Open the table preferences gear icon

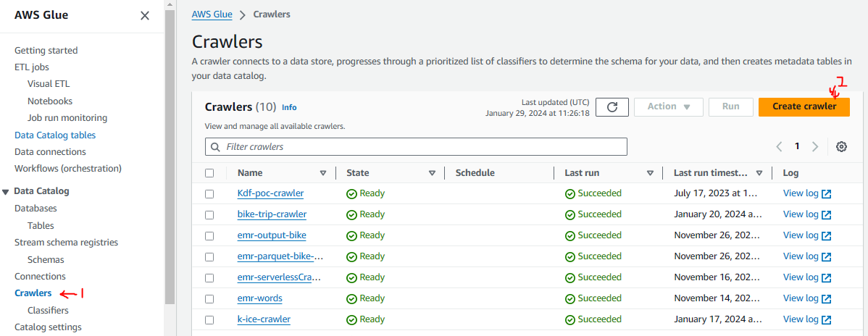coord(841,147)
